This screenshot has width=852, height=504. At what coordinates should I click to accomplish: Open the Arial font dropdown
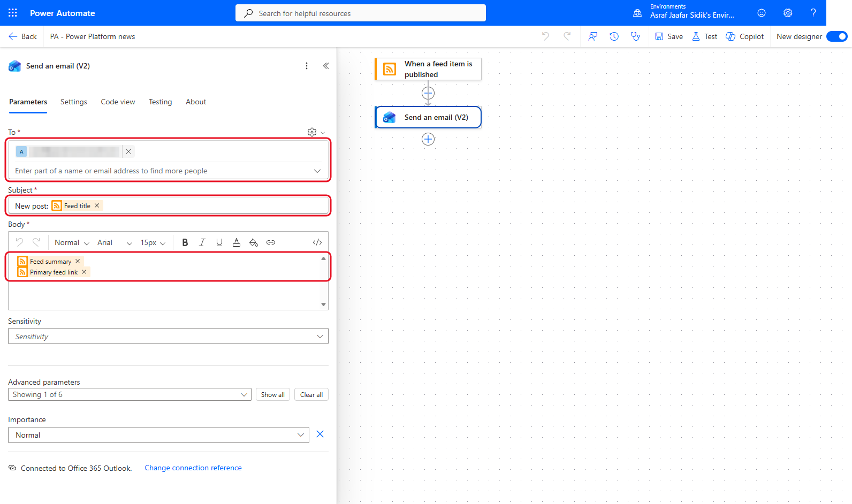(x=115, y=242)
